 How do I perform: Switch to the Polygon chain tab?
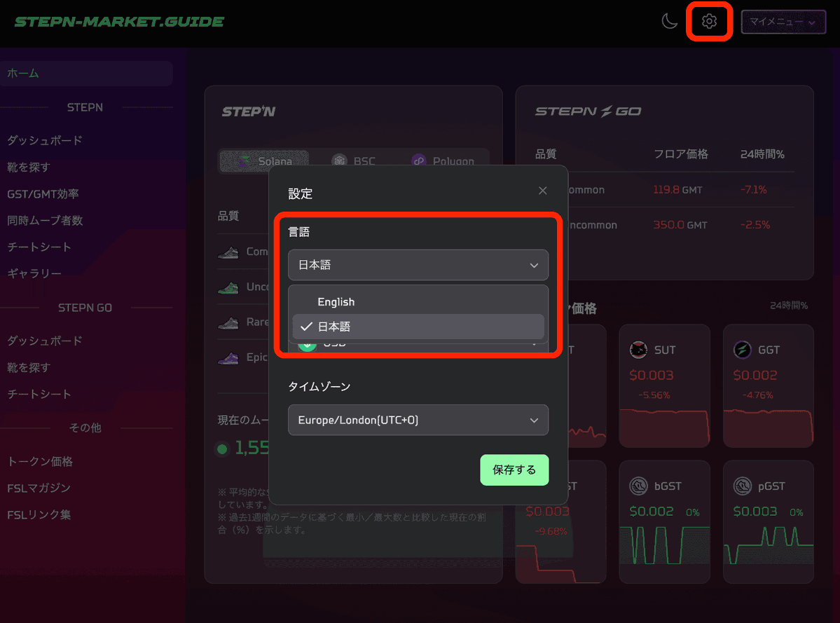tap(443, 160)
